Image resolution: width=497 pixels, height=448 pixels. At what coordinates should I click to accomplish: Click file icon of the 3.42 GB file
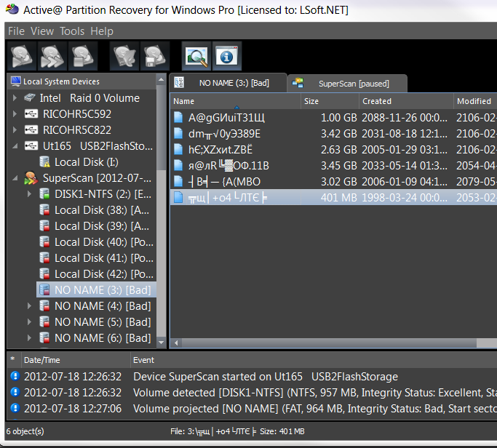tap(178, 133)
